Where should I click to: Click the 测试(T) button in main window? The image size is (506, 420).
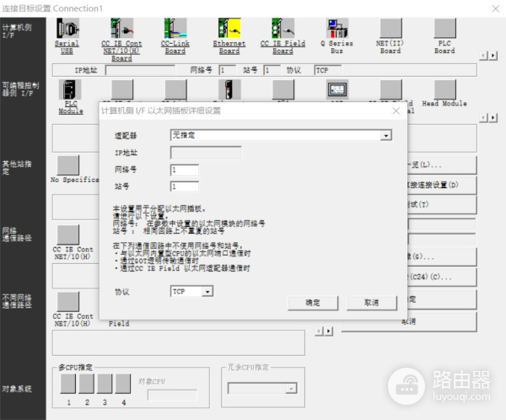point(442,205)
